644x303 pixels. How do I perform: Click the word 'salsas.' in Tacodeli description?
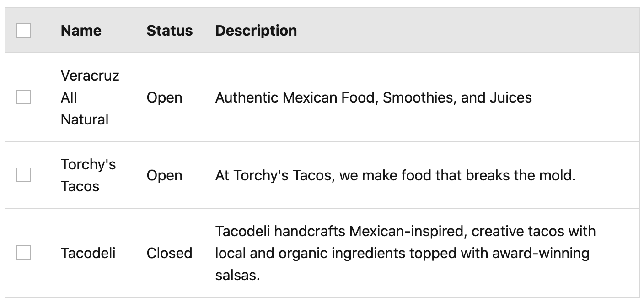237,276
